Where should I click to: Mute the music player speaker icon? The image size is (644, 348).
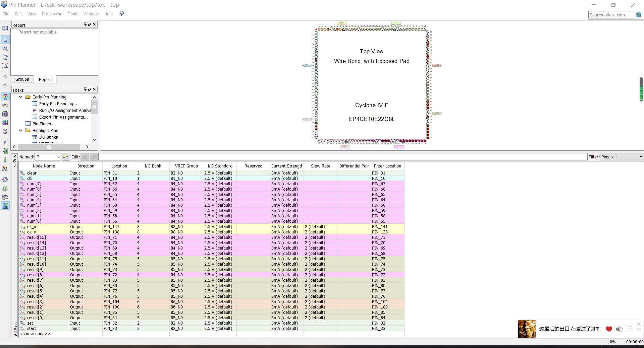click(x=619, y=329)
